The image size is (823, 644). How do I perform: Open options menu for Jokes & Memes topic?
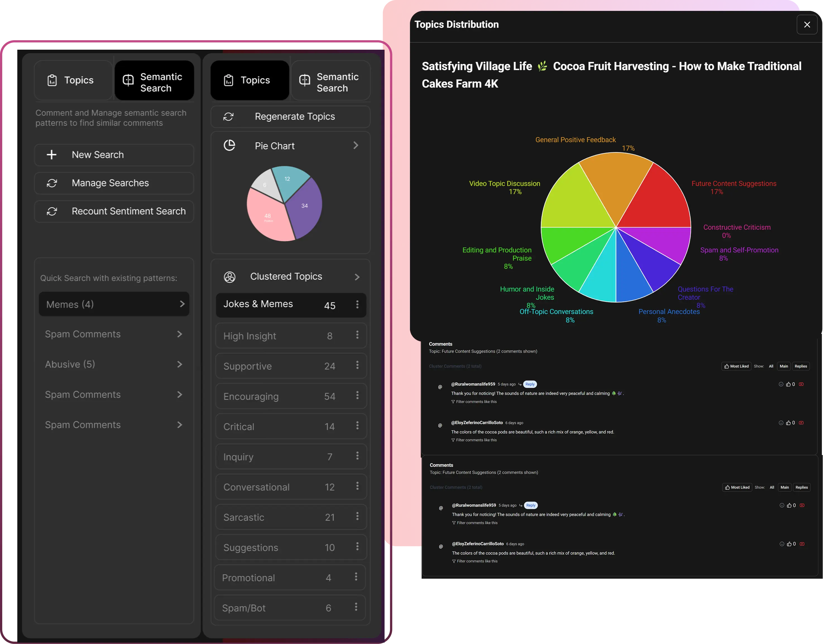pos(357,305)
